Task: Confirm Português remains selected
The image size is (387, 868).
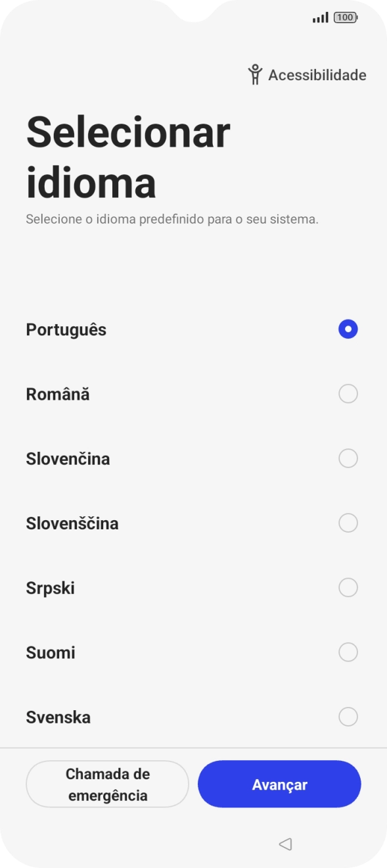Action: click(348, 328)
